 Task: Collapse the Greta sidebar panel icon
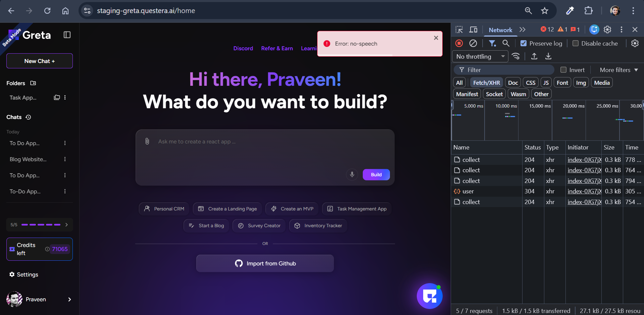67,35
